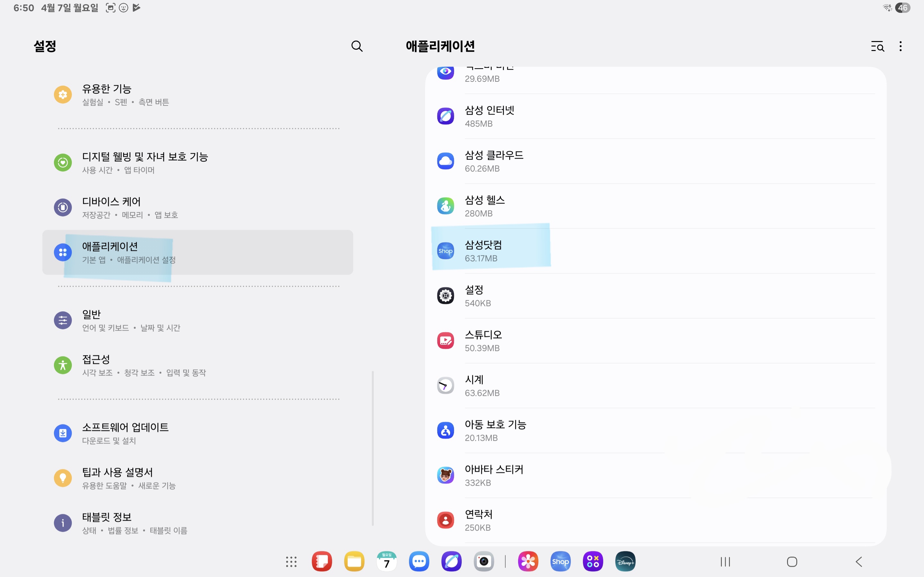Open the three-dot more options menu
924x577 pixels.
coord(900,47)
